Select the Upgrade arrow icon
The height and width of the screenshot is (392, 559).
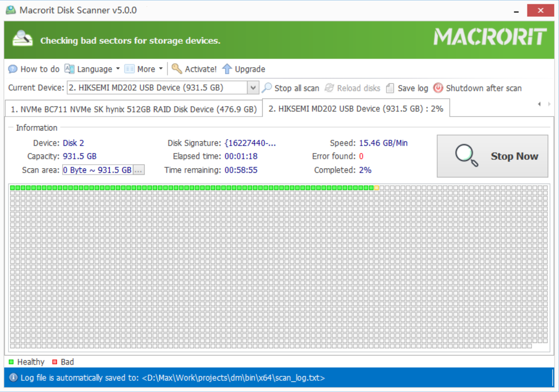tap(228, 69)
